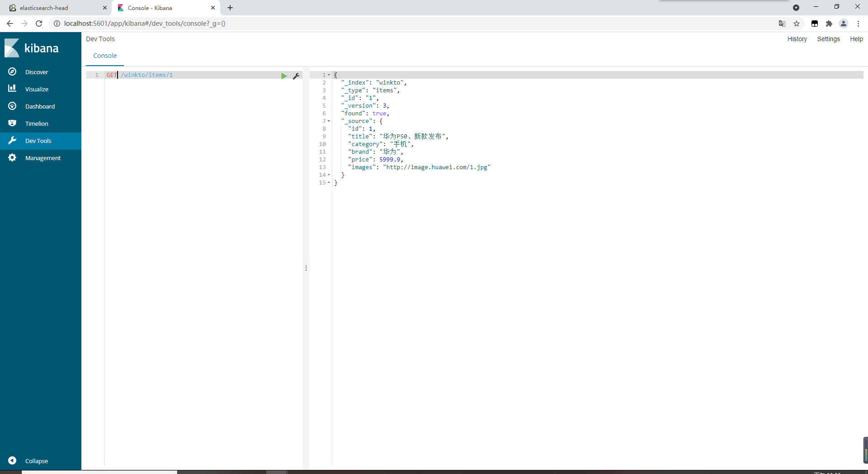The width and height of the screenshot is (868, 474).
Task: Bookmark this page with star icon
Action: point(797,24)
